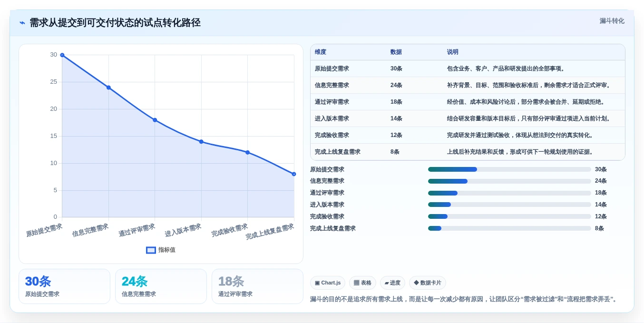644x323 pixels.
Task: Click the Chart.js tag
Action: tap(328, 283)
